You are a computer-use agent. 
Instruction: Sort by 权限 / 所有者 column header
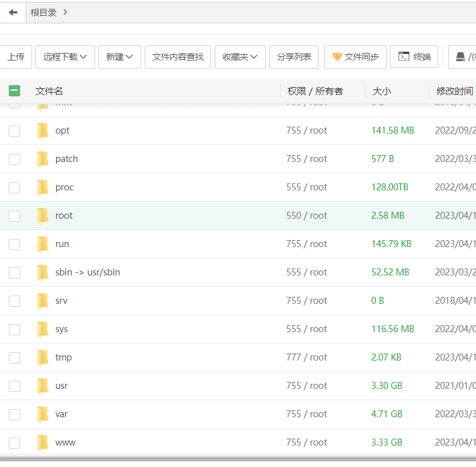(x=315, y=91)
